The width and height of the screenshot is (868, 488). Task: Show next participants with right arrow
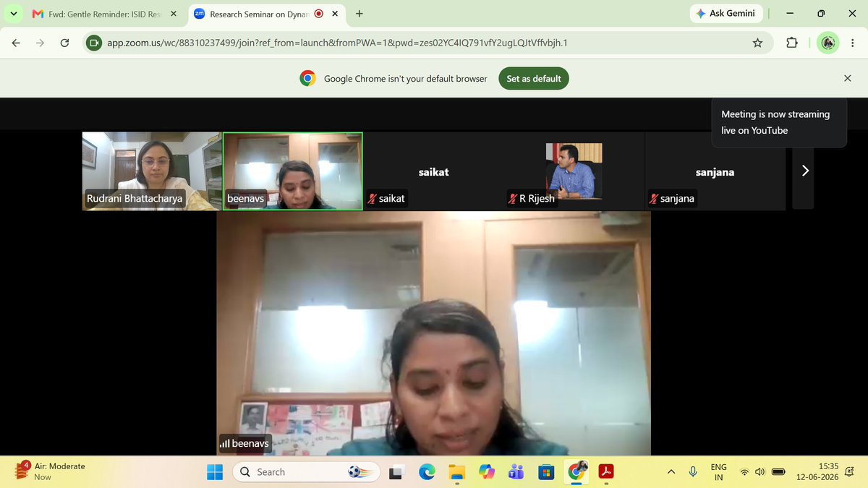(x=804, y=171)
